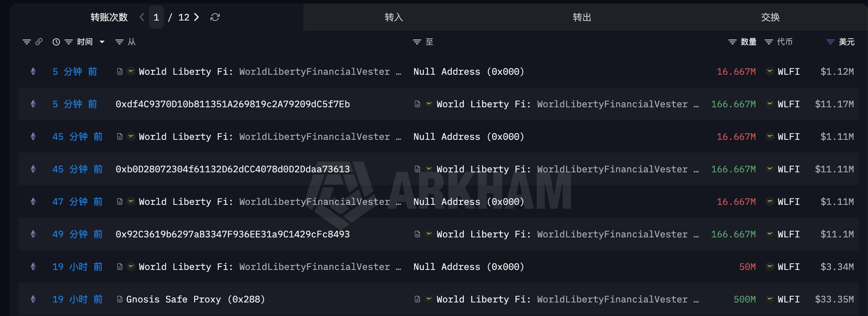Viewport: 868px width, 316px height.
Task: Click the Ethereum icon in the $11.11M row
Action: point(33,169)
